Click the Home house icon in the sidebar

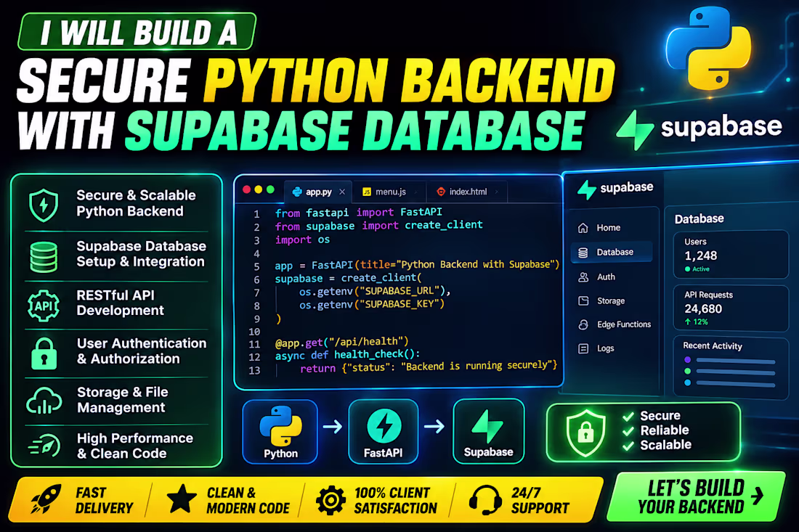coord(583,228)
